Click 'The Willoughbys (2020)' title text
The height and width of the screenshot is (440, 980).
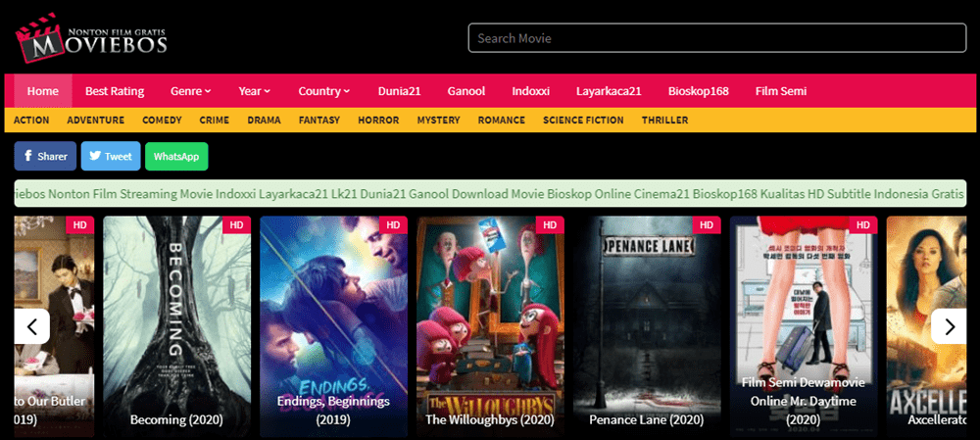[x=491, y=419]
